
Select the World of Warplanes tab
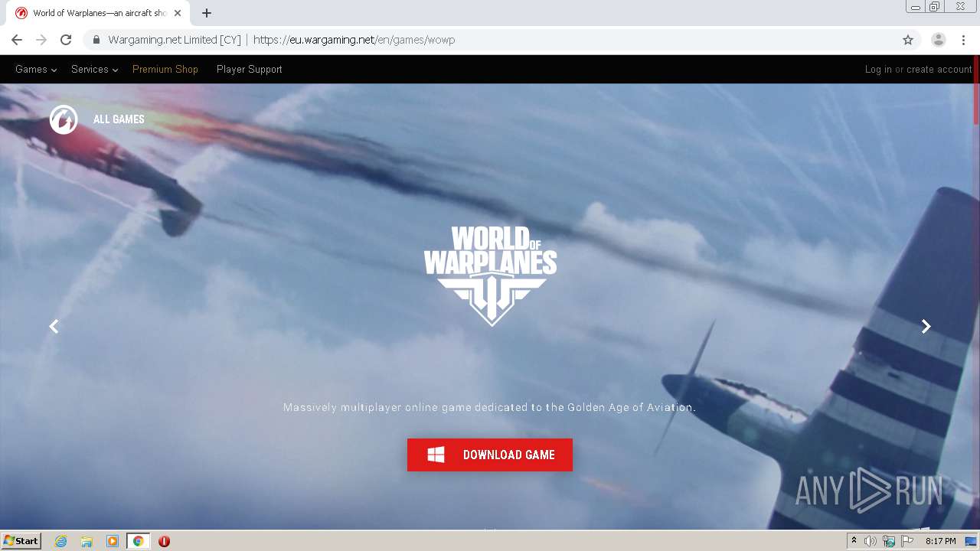pos(99,13)
